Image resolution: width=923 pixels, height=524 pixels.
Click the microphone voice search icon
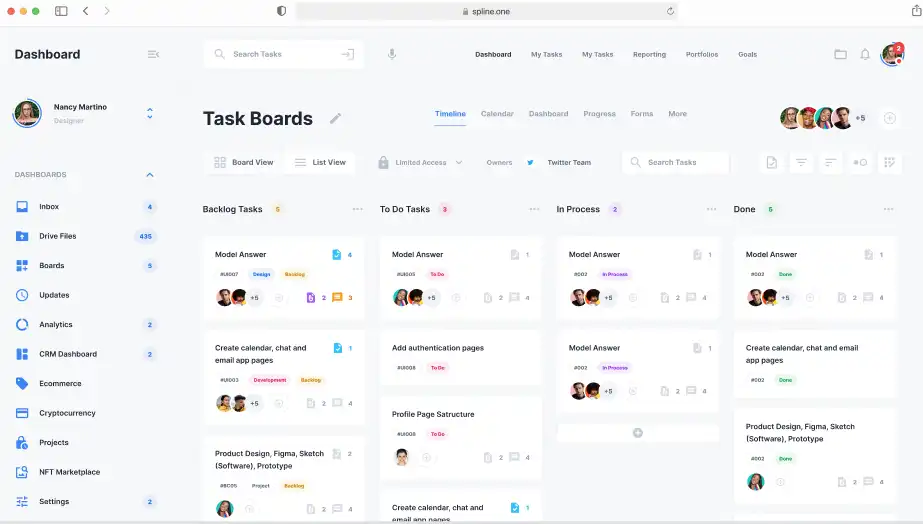(x=392, y=54)
